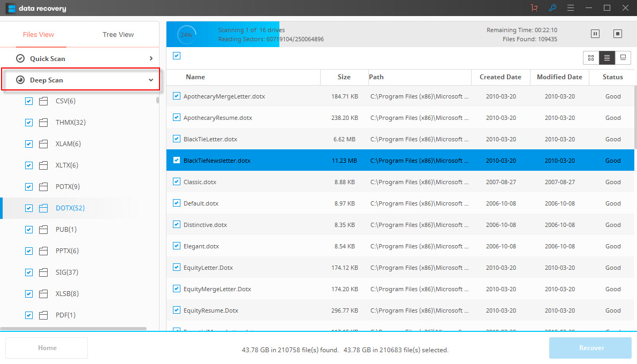This screenshot has width=637, height=364.
Task: Click the file list vertical scrollbar
Action: tap(635, 117)
